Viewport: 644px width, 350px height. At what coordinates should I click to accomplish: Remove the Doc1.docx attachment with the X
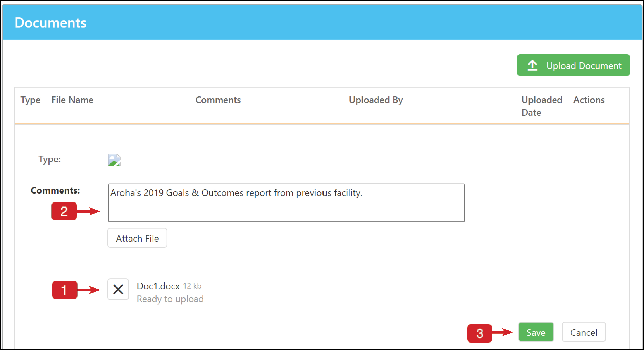118,289
